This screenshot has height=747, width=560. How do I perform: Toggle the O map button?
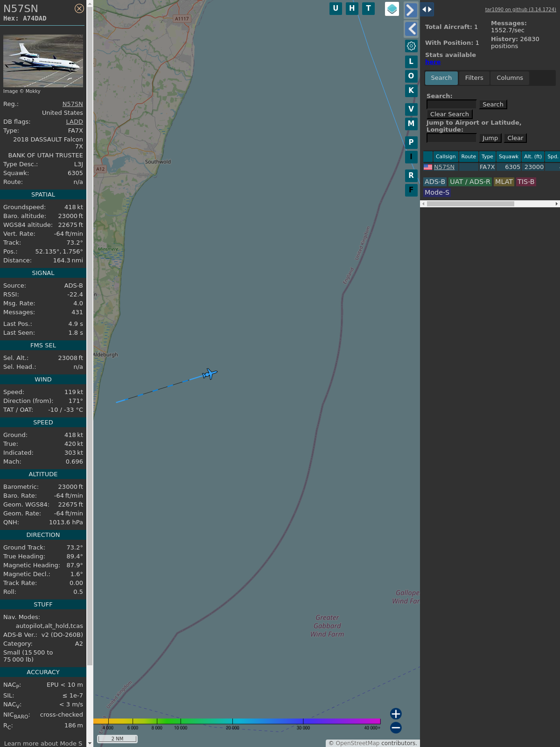(411, 76)
